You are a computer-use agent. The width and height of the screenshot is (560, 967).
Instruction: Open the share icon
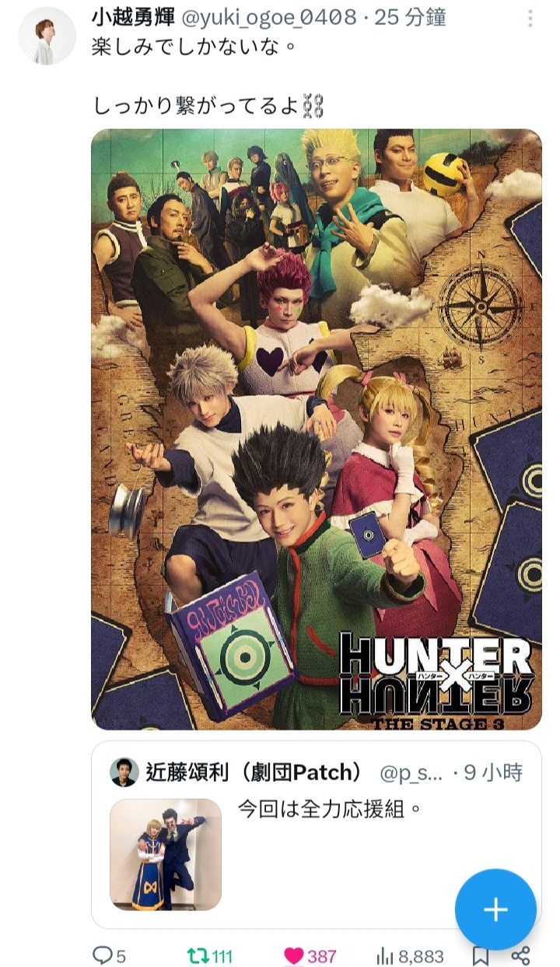click(521, 956)
